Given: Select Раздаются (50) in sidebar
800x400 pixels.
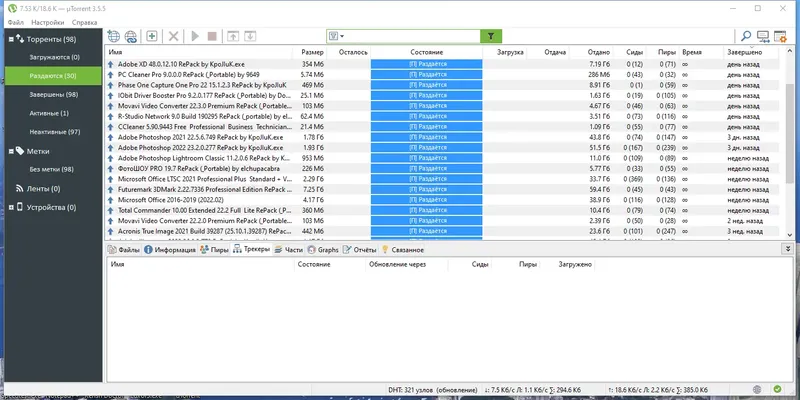Looking at the screenshot, I should click(x=54, y=76).
